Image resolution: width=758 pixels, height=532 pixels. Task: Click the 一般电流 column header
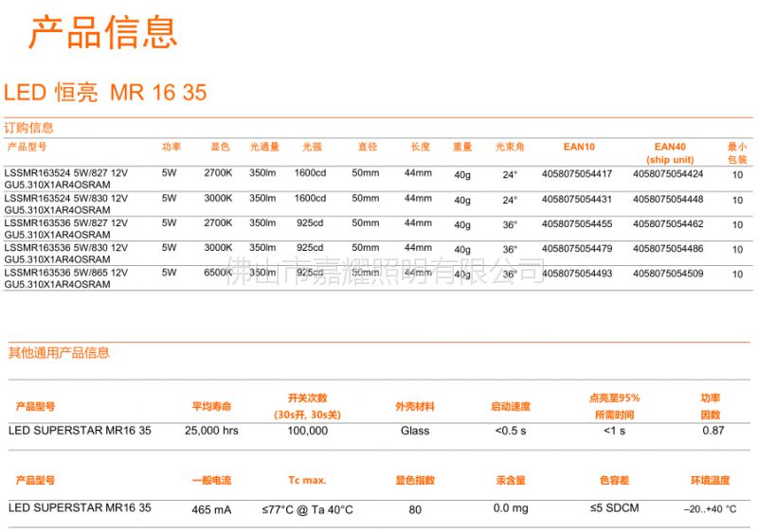pos(211,480)
